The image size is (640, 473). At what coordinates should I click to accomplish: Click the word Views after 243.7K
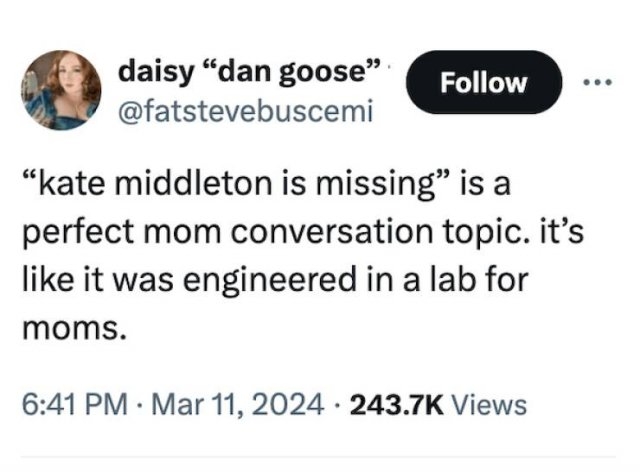tap(489, 404)
